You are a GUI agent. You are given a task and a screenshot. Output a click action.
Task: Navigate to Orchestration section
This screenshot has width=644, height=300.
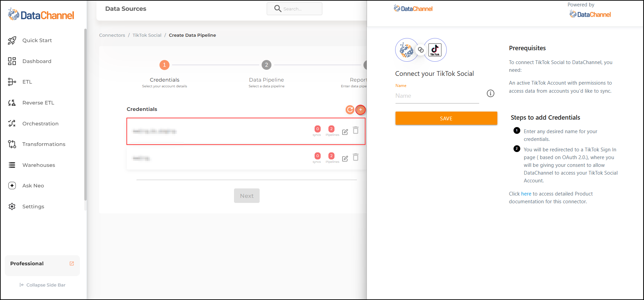[40, 124]
